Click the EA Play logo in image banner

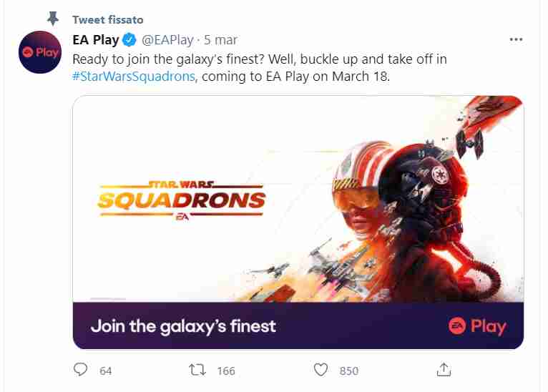point(477,327)
